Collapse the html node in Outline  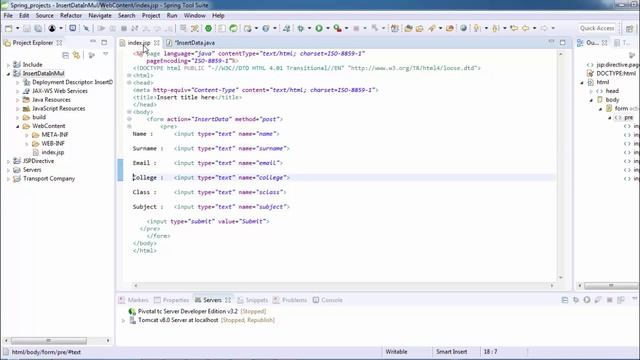(582, 82)
